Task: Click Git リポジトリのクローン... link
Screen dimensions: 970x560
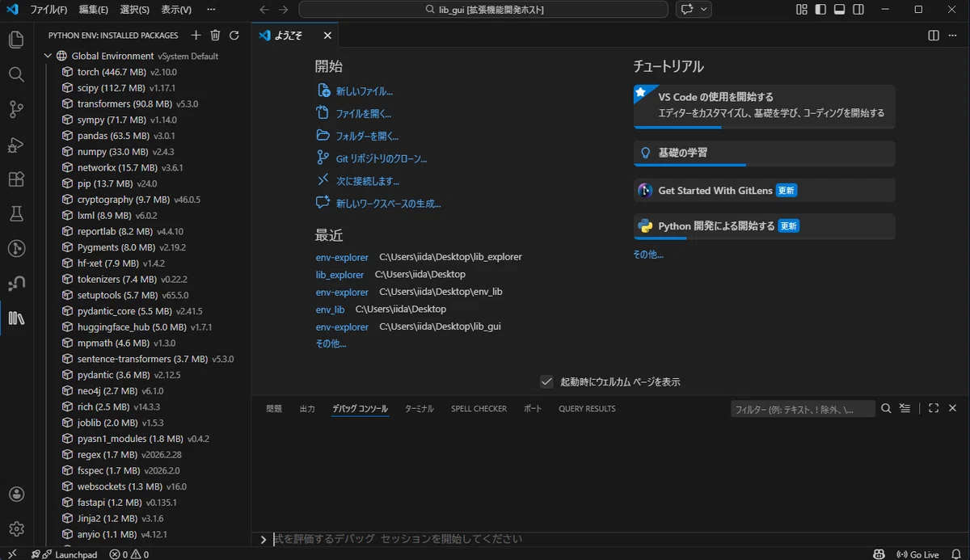Action: coord(382,158)
